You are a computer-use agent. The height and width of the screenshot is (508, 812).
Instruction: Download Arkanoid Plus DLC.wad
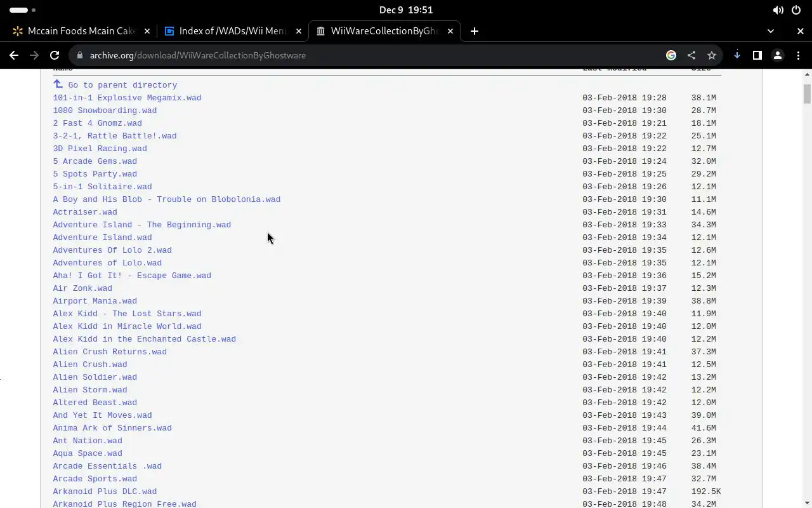[105, 491]
